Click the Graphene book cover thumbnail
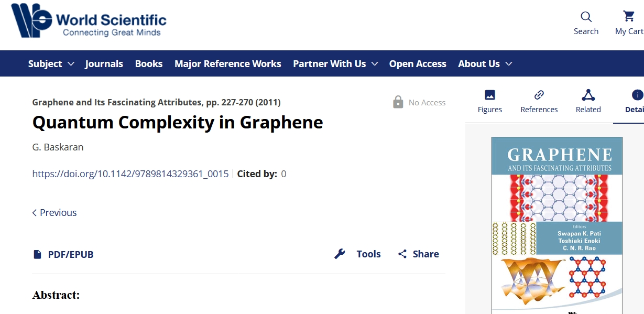 pos(557,225)
